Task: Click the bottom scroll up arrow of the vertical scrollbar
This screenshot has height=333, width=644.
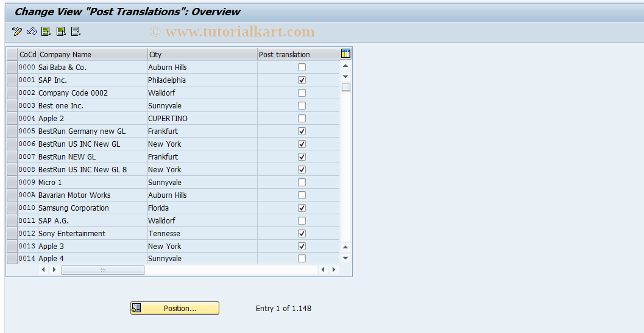Action: pos(345,247)
